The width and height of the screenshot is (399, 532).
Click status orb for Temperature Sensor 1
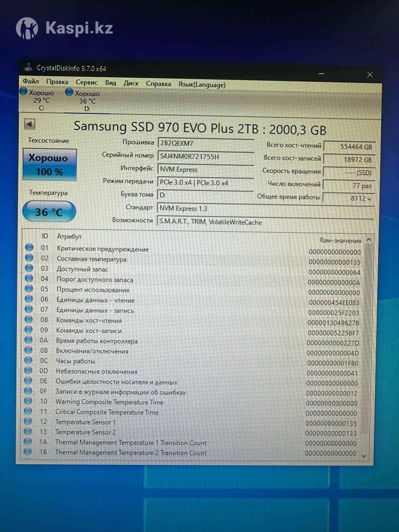point(28,421)
